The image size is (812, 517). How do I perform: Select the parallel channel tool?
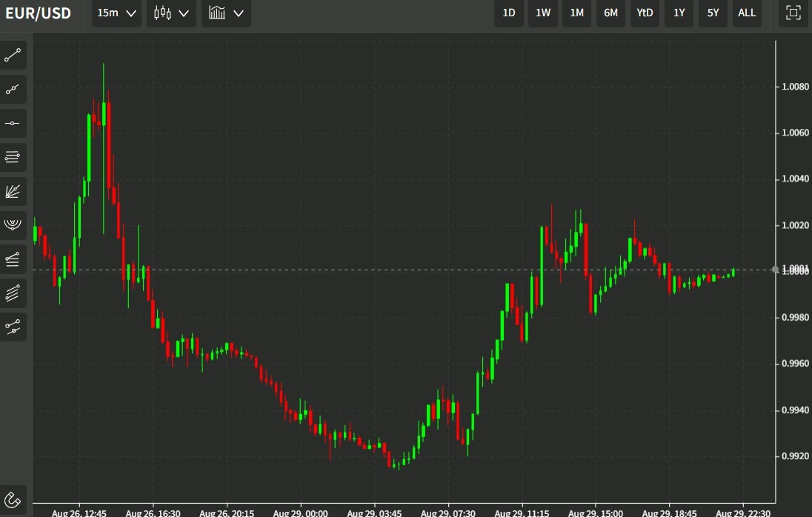(x=13, y=293)
